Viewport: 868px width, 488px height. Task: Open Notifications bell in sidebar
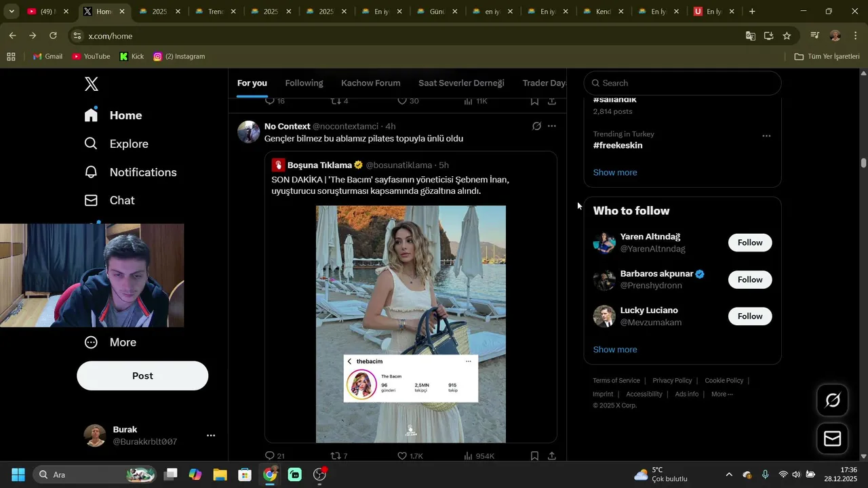click(91, 172)
